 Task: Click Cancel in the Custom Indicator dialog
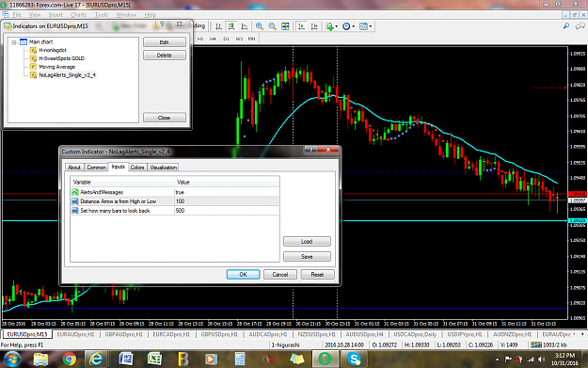(x=280, y=274)
